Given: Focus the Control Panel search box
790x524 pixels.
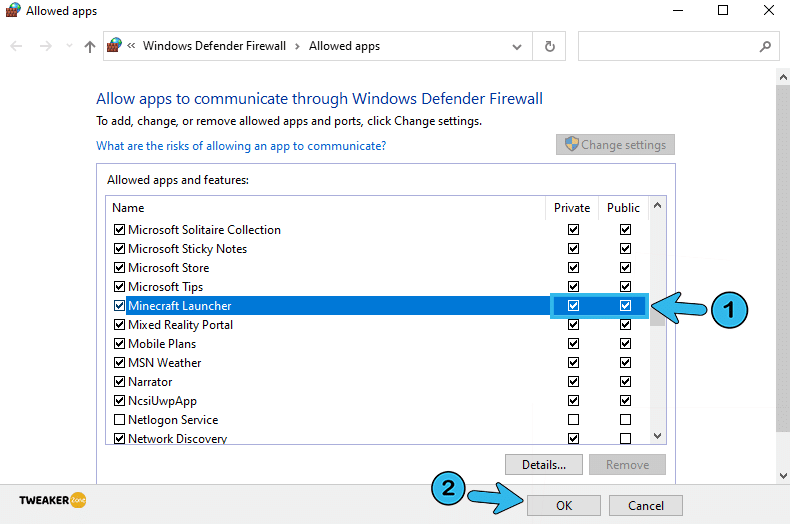Looking at the screenshot, I should 678,46.
